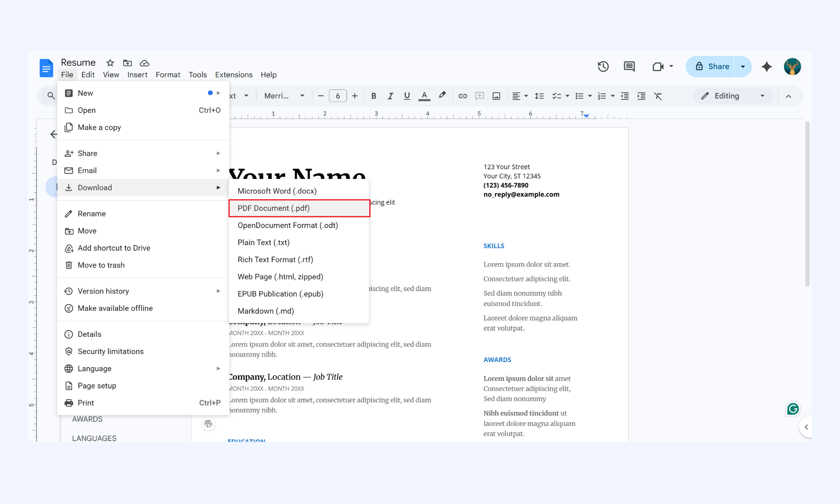Click the font size field
The height and width of the screenshot is (504, 840).
(x=338, y=96)
